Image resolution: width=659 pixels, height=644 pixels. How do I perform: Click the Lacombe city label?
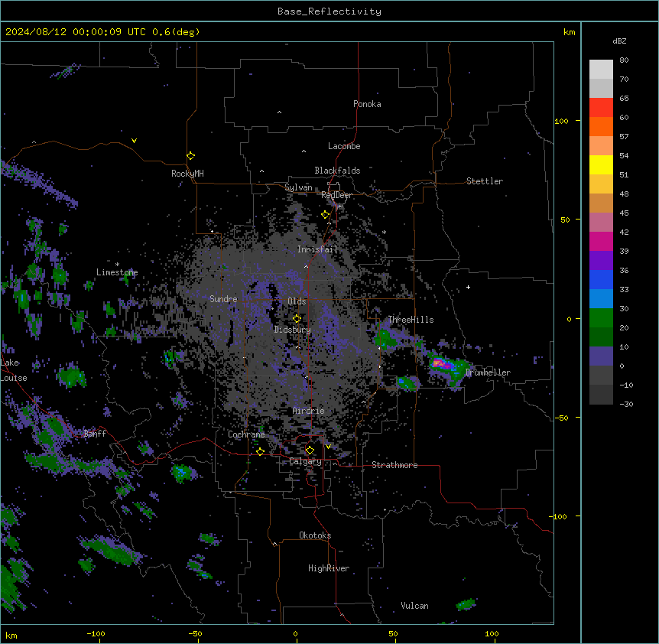[x=344, y=146]
